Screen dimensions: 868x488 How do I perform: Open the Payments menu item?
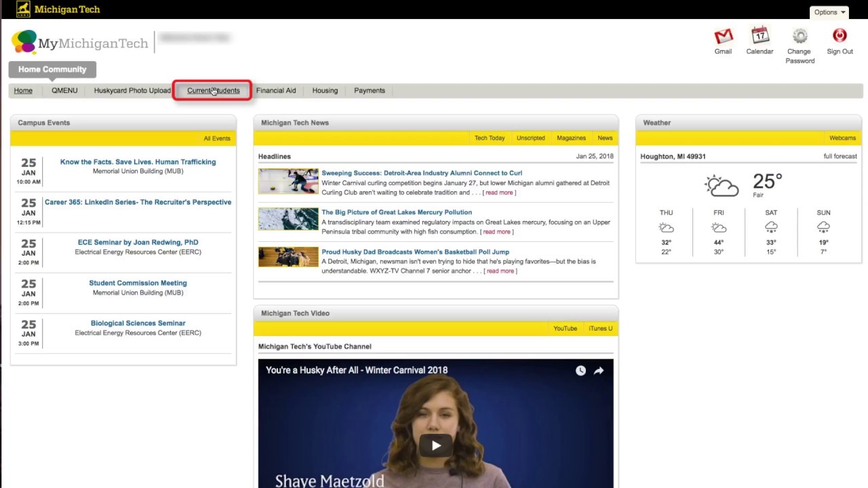[370, 91]
